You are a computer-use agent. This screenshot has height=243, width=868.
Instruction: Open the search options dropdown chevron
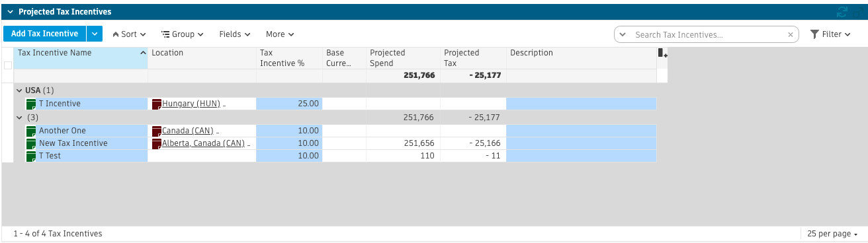click(x=623, y=34)
